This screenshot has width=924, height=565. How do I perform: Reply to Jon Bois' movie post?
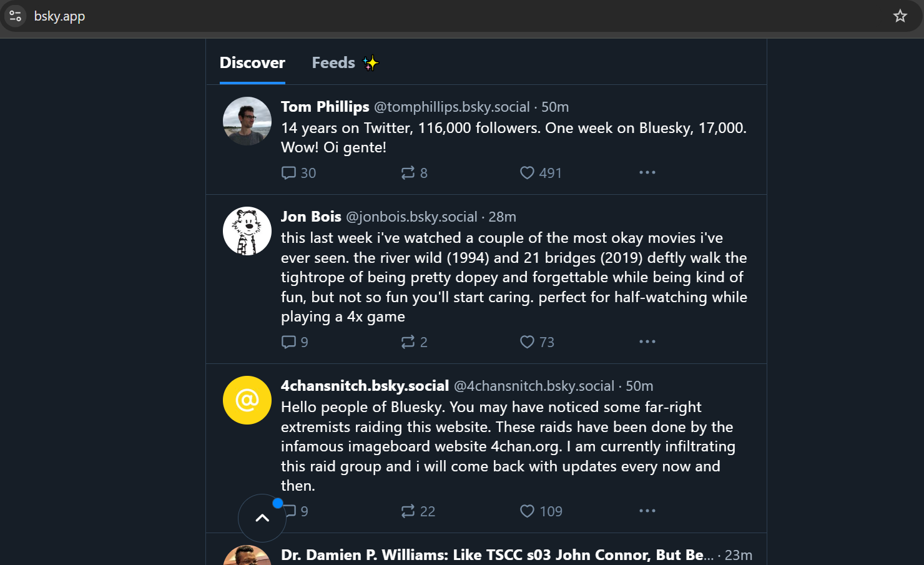tap(289, 342)
